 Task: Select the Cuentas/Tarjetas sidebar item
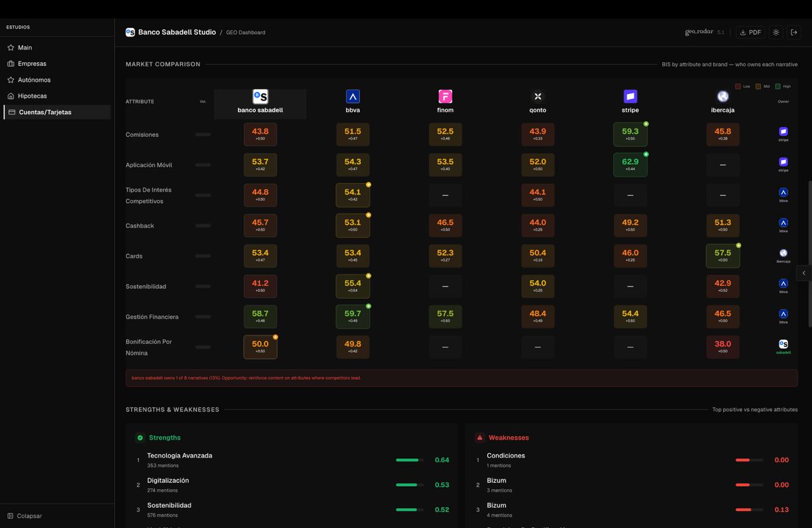(x=44, y=112)
